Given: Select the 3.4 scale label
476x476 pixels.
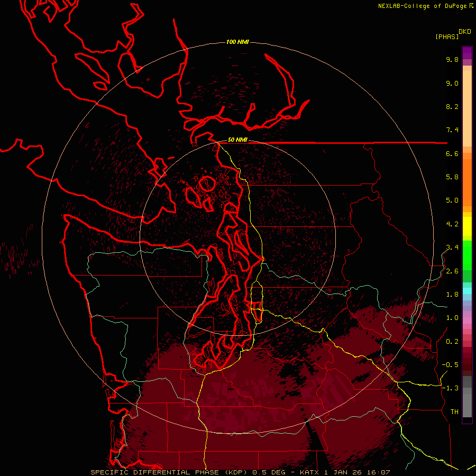Looking at the screenshot, I should pyautogui.click(x=452, y=248).
